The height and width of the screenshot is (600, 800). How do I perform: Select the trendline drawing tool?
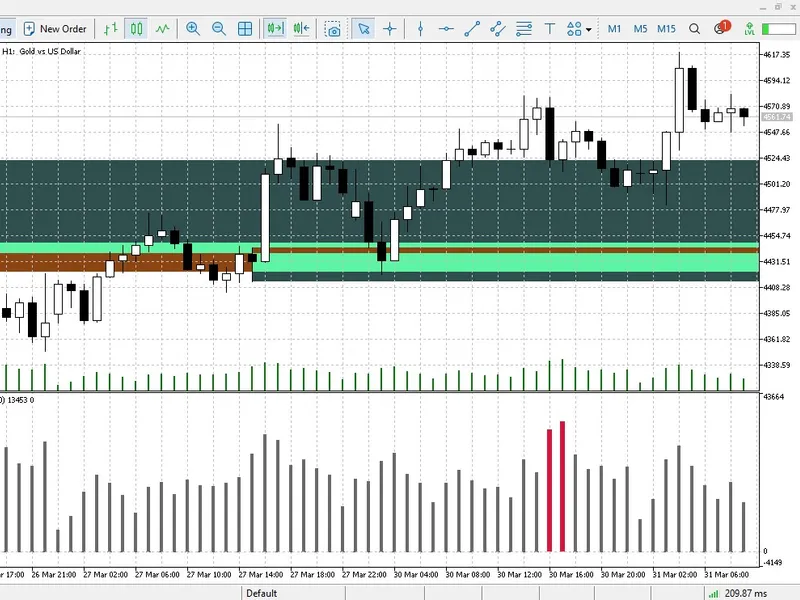point(472,29)
